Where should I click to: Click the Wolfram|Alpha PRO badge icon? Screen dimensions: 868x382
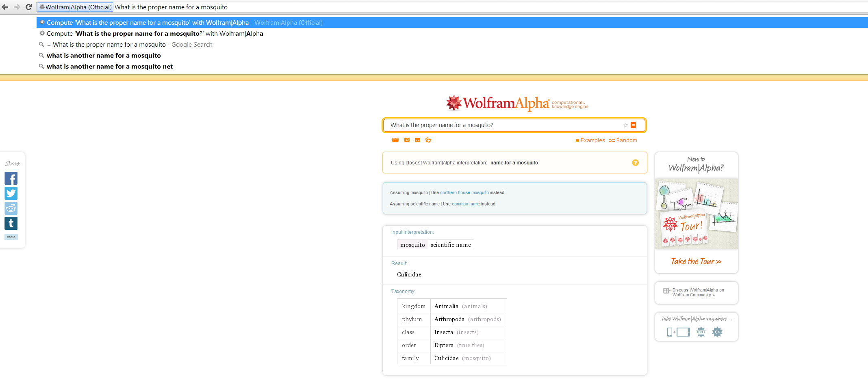point(701,332)
